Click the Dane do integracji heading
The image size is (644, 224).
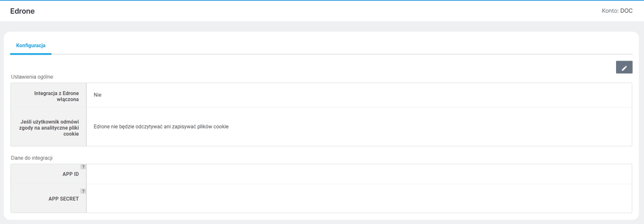(x=32, y=158)
